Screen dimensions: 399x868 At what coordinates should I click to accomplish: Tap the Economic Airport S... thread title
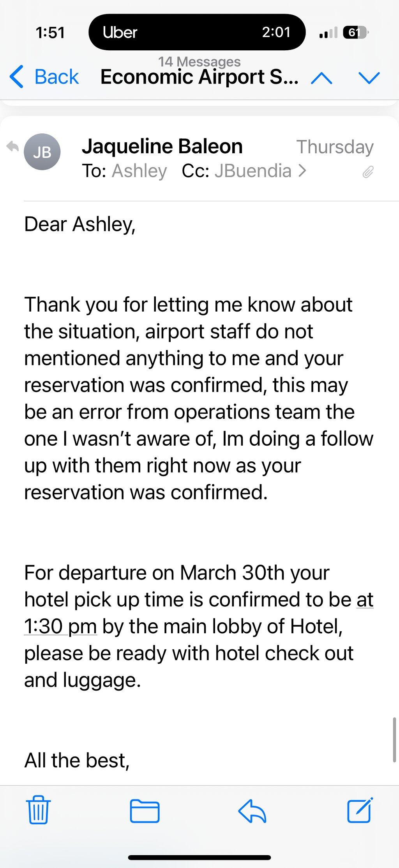199,76
